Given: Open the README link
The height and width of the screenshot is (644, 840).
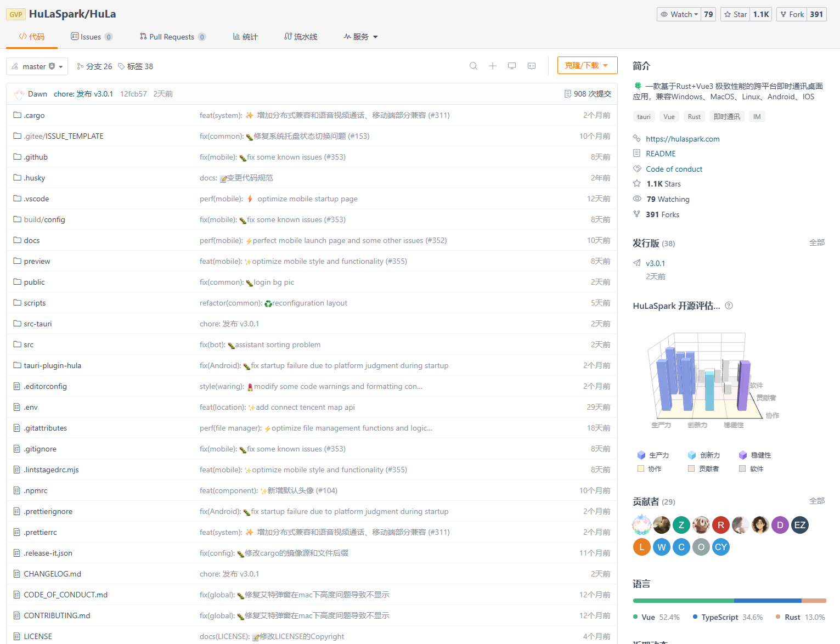Looking at the screenshot, I should click(661, 154).
